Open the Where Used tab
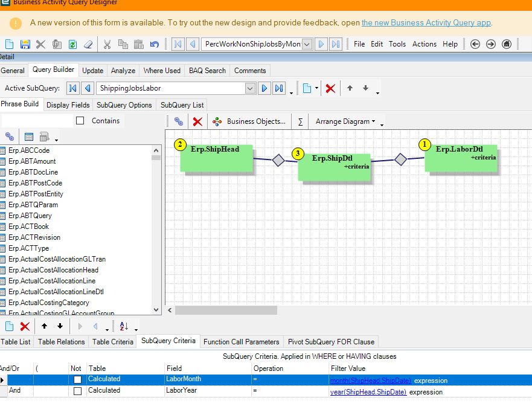Image resolution: width=532 pixels, height=415 pixels. click(x=162, y=71)
